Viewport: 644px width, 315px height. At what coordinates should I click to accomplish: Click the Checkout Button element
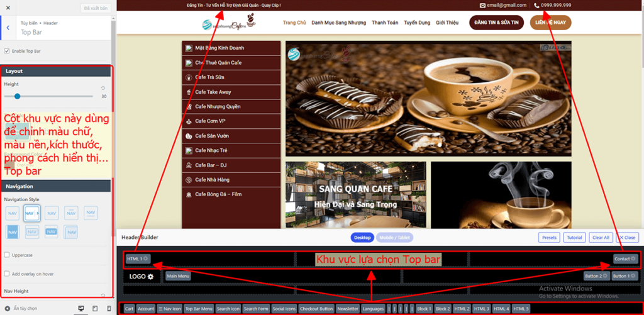coord(316,309)
